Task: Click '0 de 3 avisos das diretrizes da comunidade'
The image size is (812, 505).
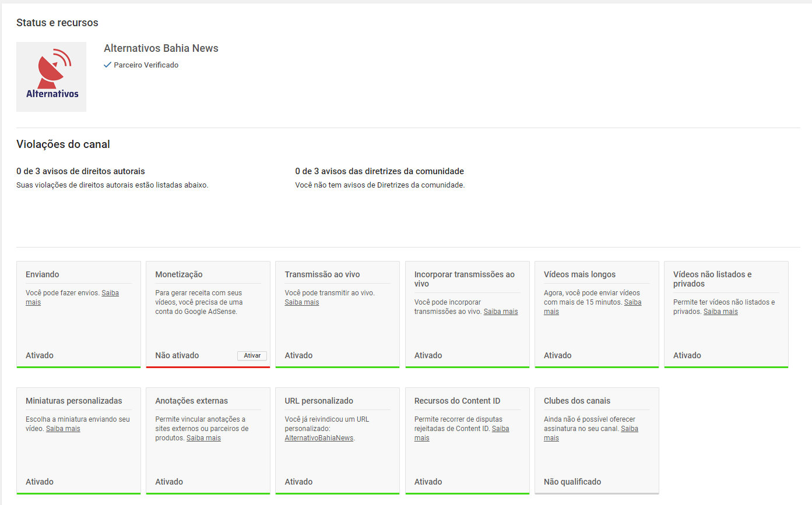Action: (x=379, y=171)
